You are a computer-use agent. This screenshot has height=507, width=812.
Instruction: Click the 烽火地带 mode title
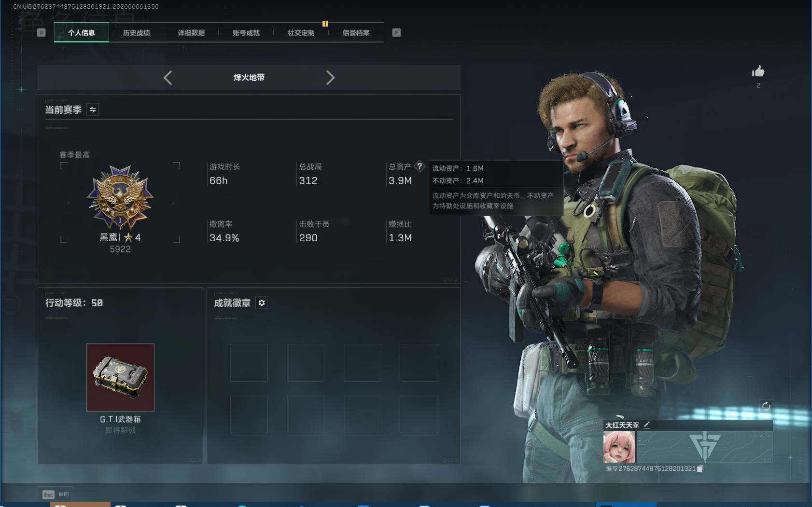click(249, 78)
